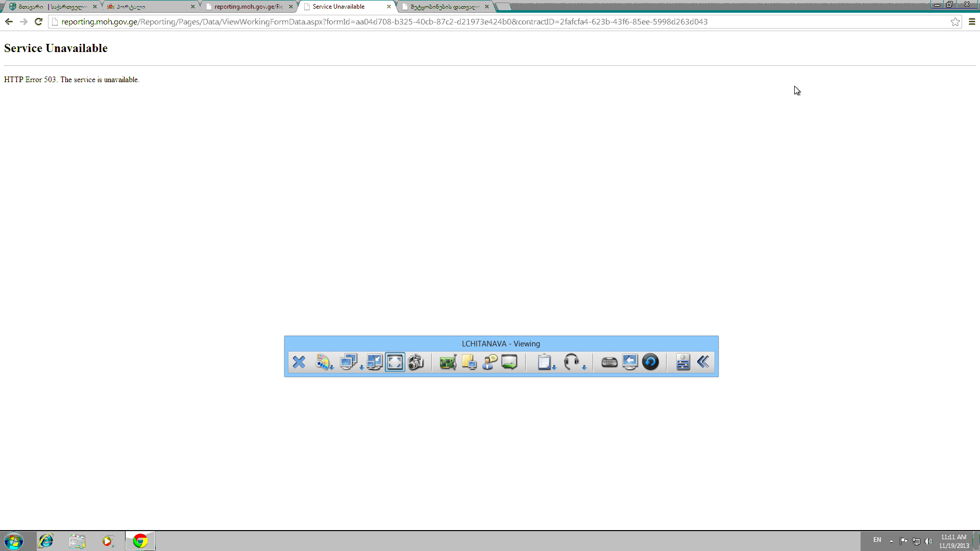Click the keyboard icon in remote toolbar

[609, 362]
